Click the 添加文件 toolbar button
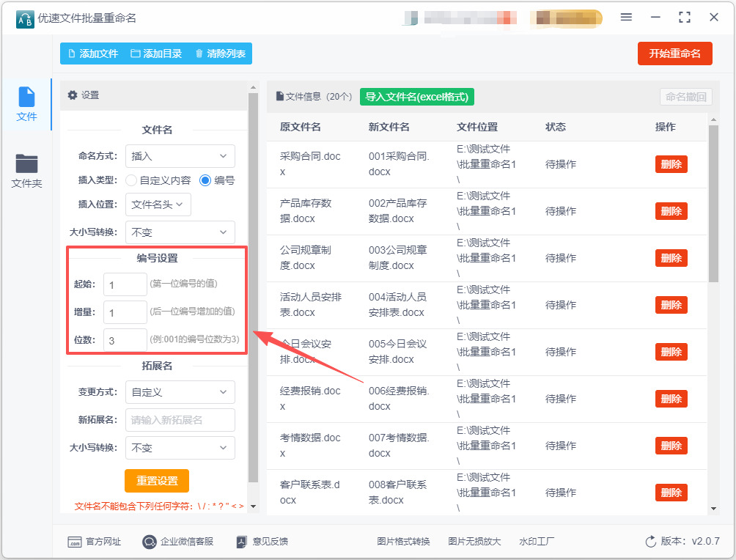736x560 pixels. point(93,54)
